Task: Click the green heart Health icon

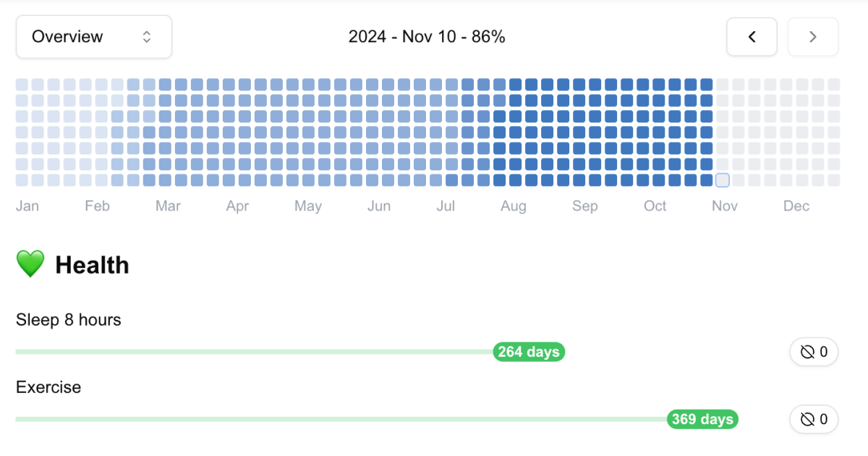Action: click(30, 265)
